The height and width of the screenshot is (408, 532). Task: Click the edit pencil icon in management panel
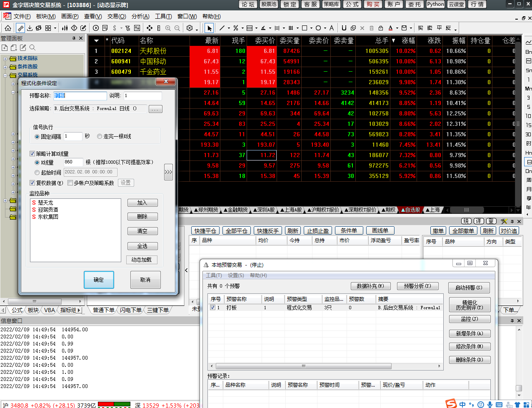23,48
